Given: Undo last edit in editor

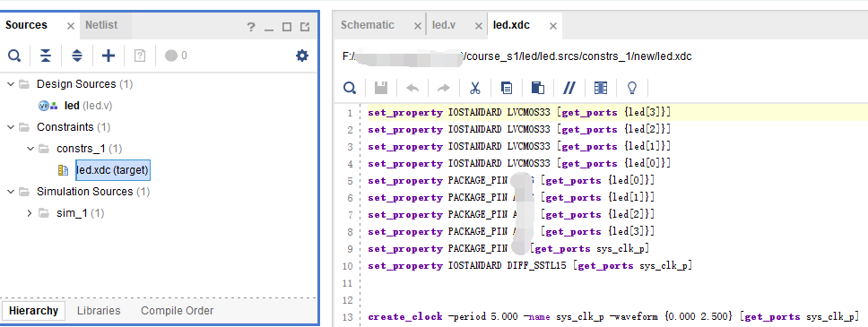Looking at the screenshot, I should coord(413,88).
